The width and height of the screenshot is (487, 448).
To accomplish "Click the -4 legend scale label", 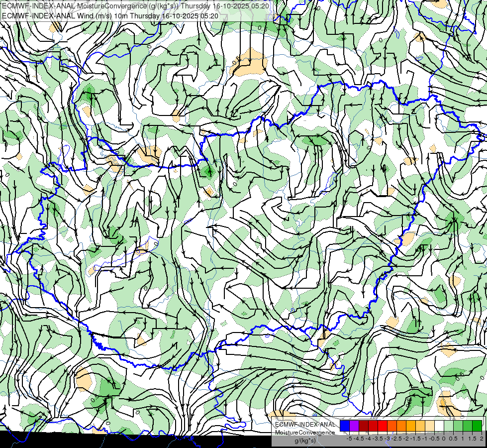I will (368, 439).
